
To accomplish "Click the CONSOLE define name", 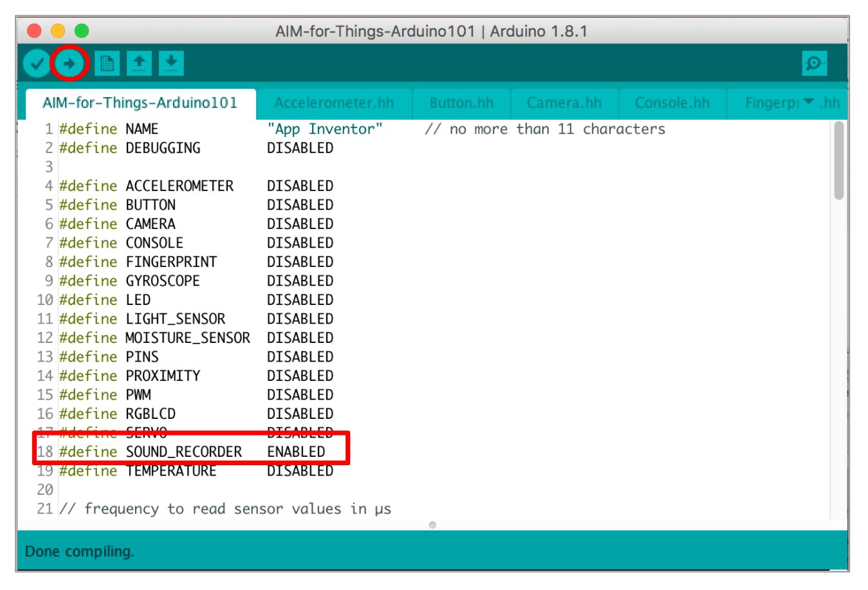I will (x=154, y=243).
